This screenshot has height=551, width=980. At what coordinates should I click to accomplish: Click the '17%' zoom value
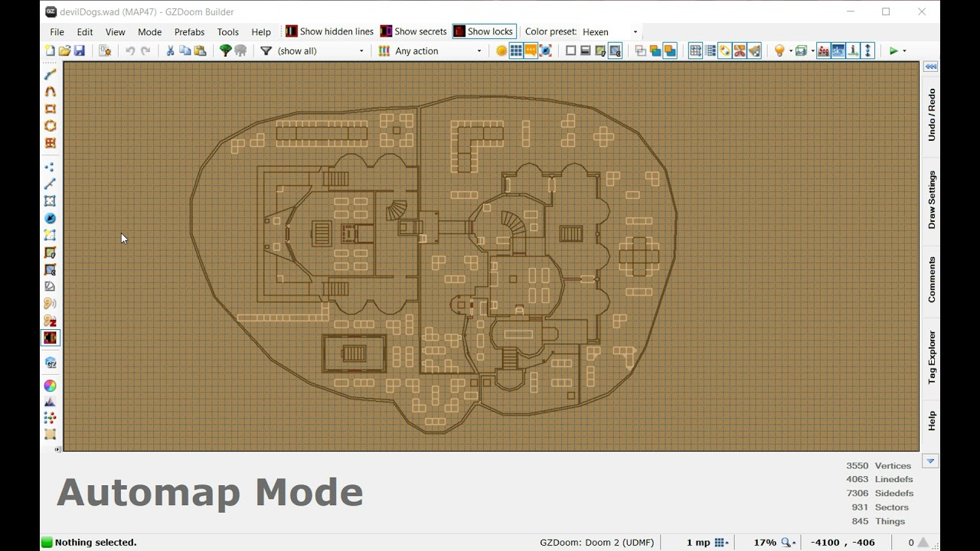(765, 542)
